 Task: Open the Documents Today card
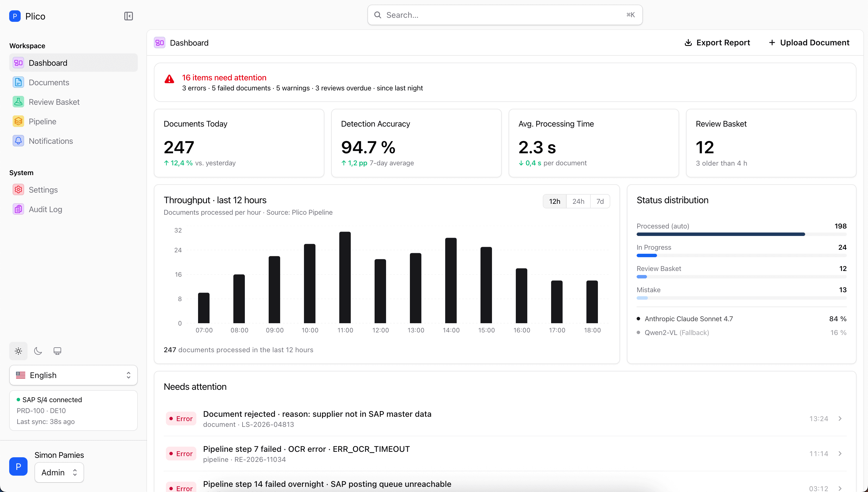tap(239, 143)
